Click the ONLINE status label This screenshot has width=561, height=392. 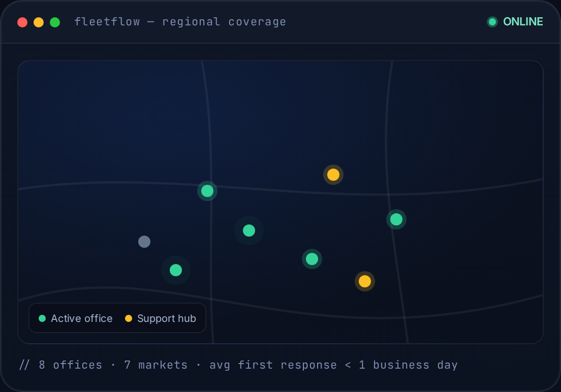point(523,22)
